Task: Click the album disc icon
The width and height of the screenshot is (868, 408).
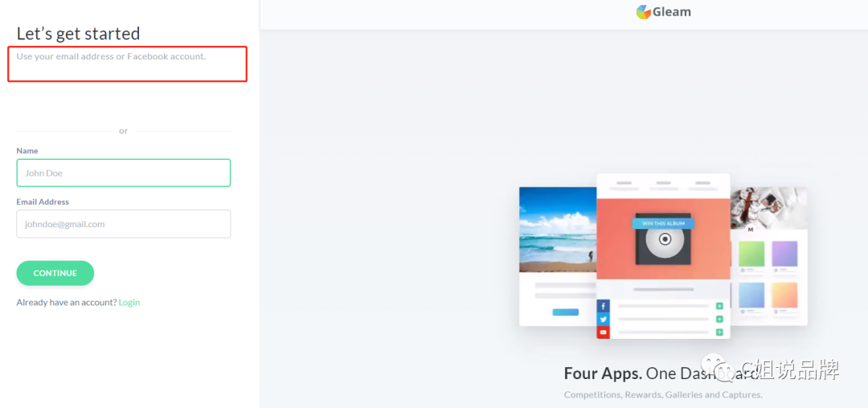Action: (665, 239)
